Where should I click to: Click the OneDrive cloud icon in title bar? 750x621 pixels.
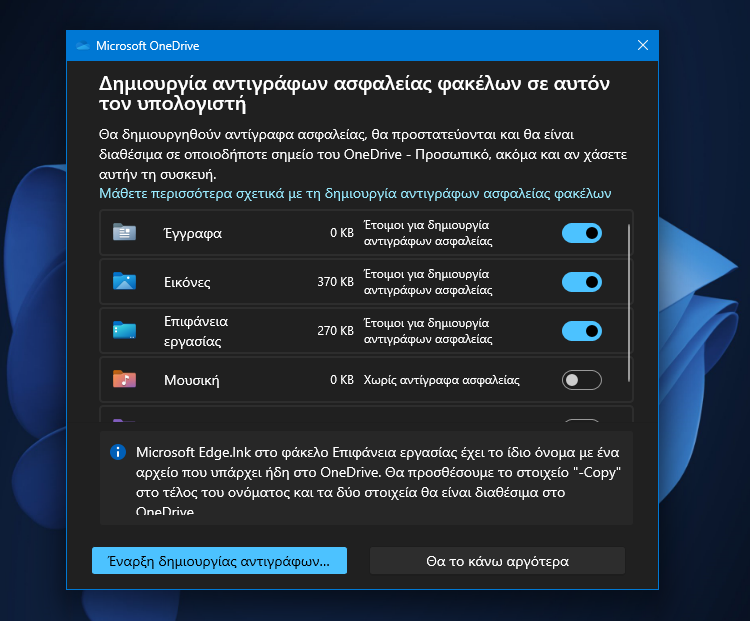click(x=83, y=46)
